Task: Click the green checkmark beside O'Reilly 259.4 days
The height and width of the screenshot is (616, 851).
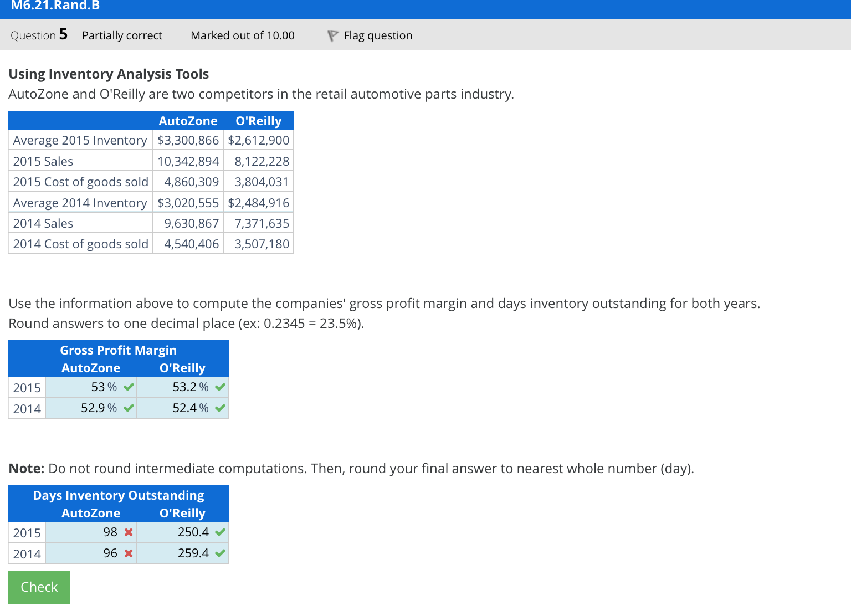Action: point(220,552)
